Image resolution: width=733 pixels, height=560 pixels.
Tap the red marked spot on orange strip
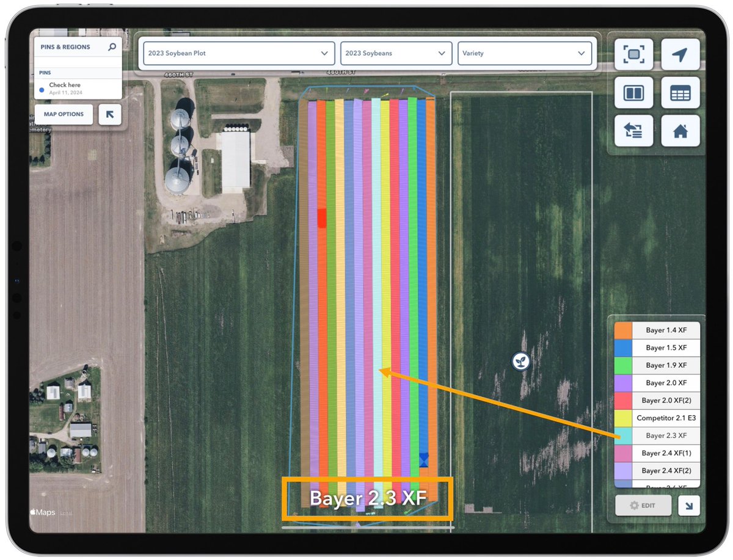pyautogui.click(x=321, y=218)
